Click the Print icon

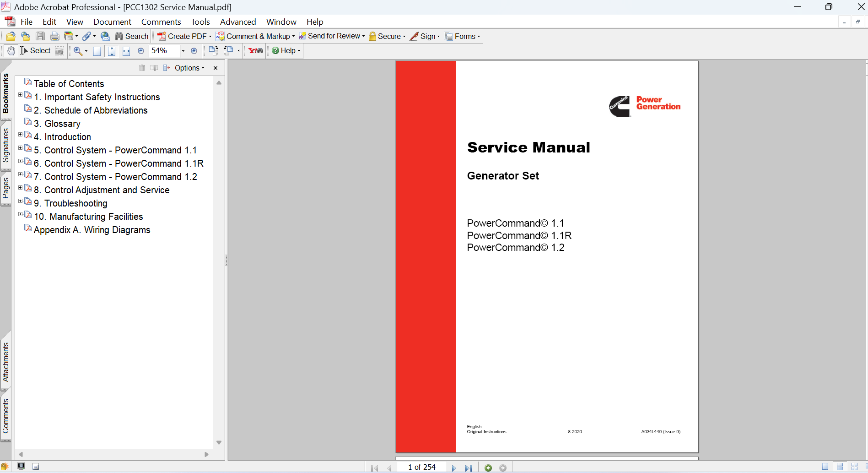(x=55, y=36)
